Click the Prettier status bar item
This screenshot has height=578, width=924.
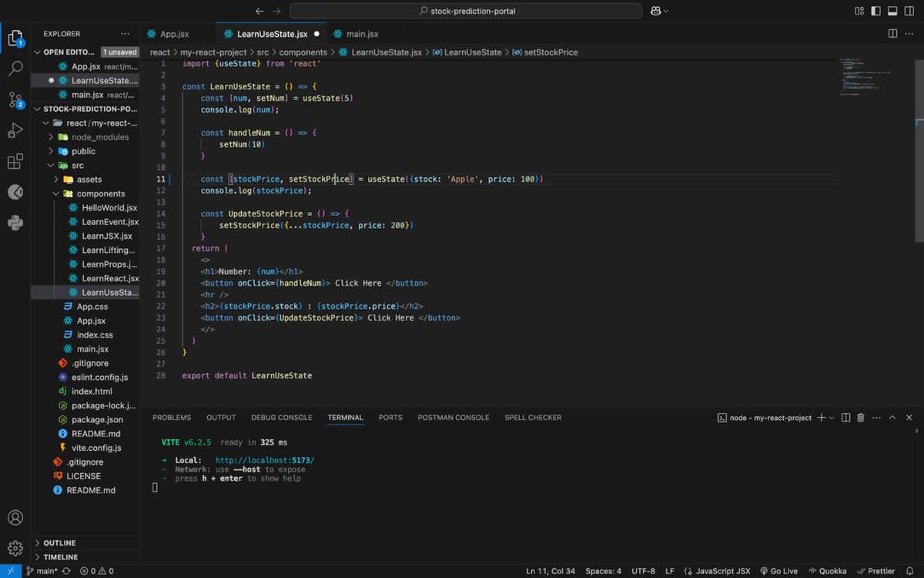[876, 571]
